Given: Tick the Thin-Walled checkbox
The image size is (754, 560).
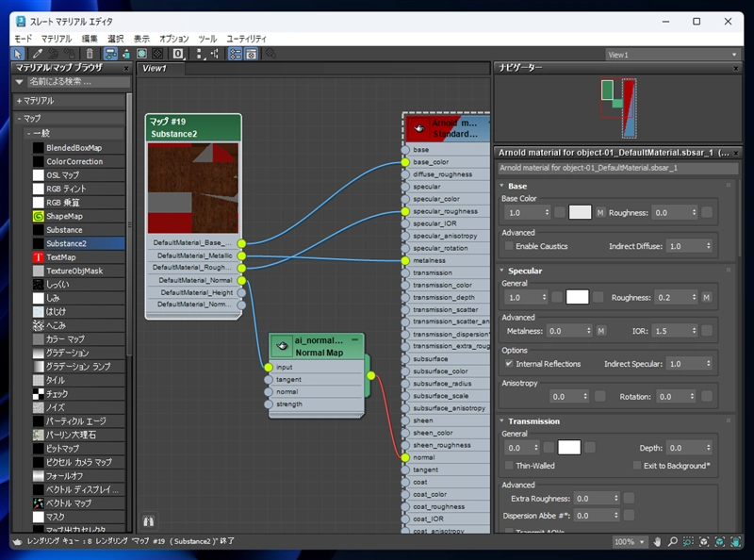Looking at the screenshot, I should coord(509,466).
